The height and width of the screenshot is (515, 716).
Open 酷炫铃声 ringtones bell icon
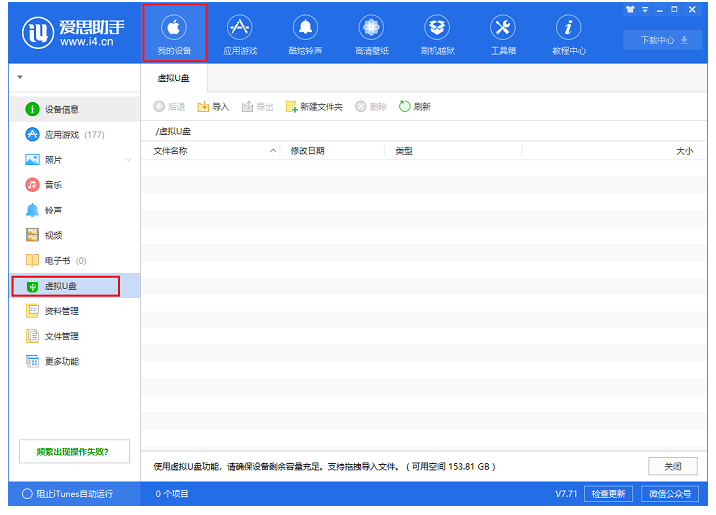click(305, 33)
